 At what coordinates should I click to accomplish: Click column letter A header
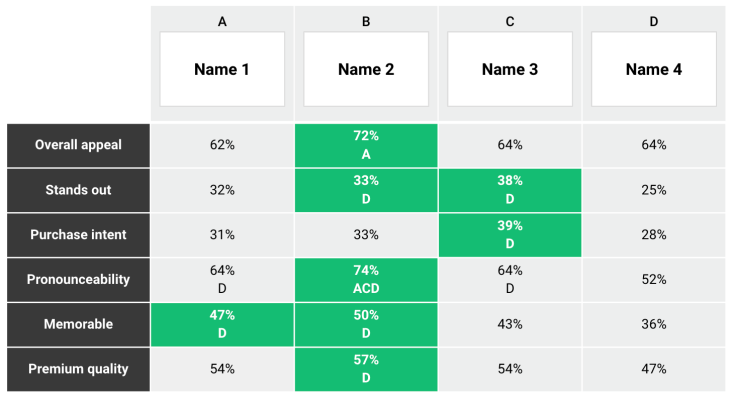coord(222,21)
